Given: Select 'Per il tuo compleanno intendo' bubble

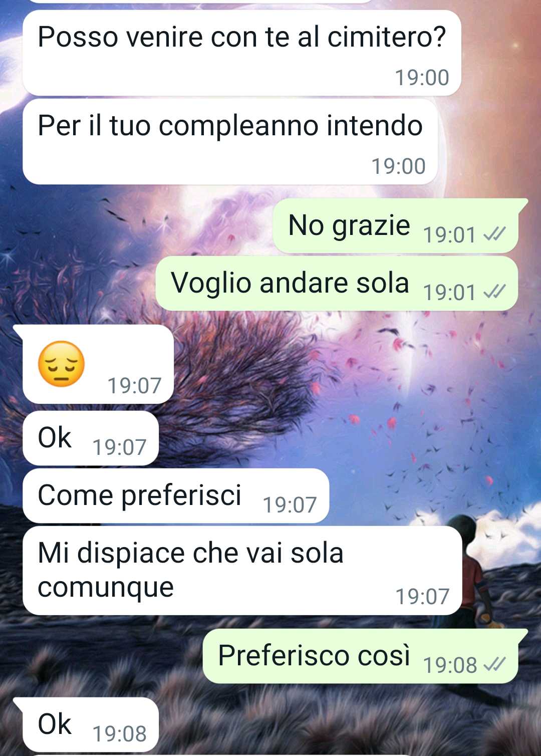Looking at the screenshot, I should (x=230, y=142).
